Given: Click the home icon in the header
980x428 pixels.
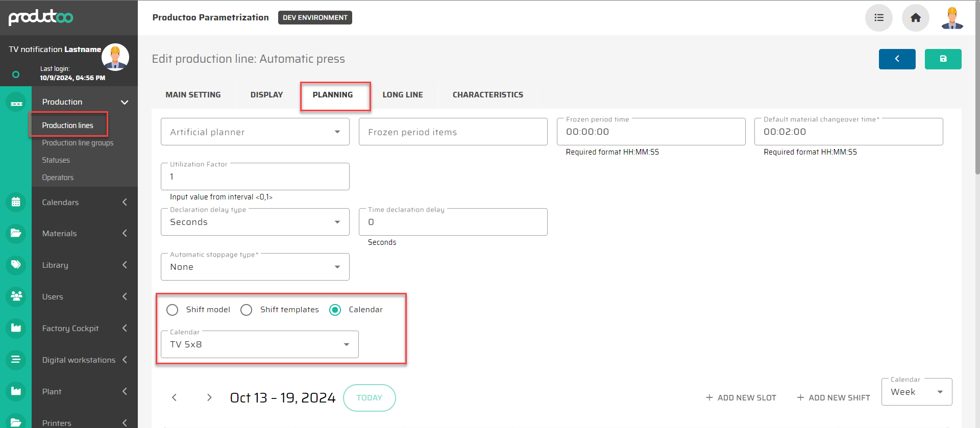Looking at the screenshot, I should pos(915,18).
